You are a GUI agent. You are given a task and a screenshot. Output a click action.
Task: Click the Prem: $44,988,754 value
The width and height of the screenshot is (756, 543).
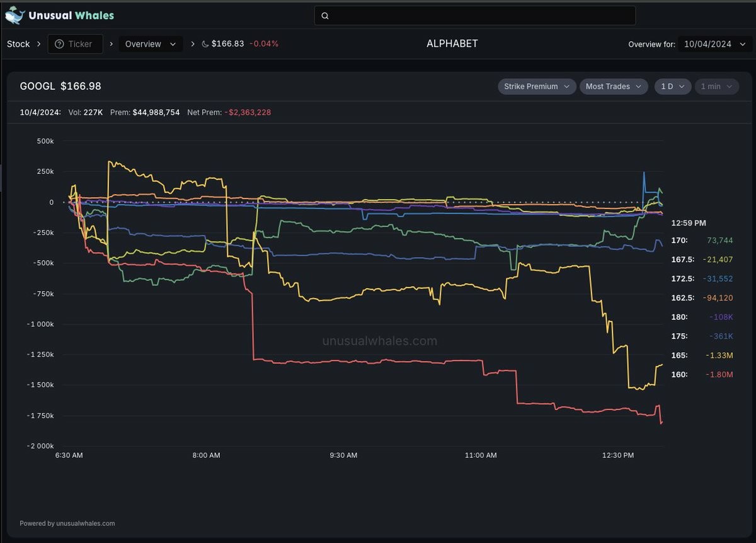pyautogui.click(x=145, y=112)
